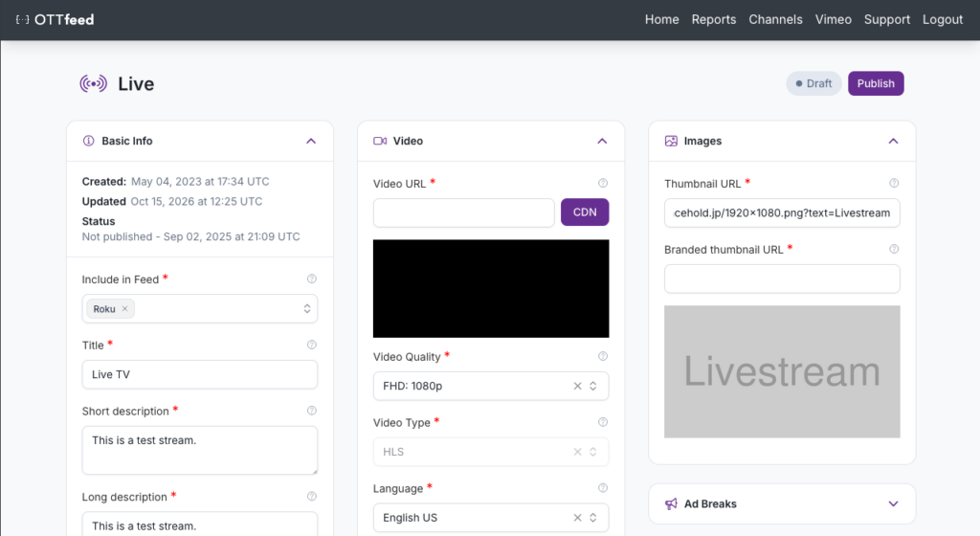Open the Reports menu item
980x536 pixels.
click(x=714, y=19)
